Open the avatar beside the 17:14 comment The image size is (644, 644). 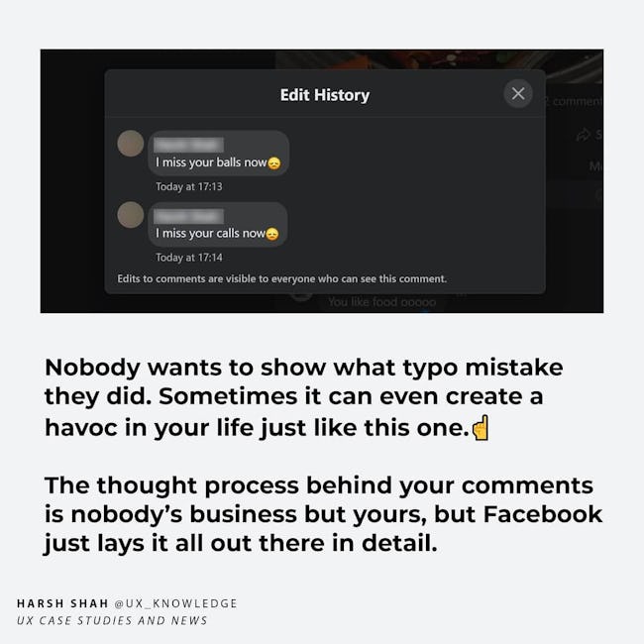tap(131, 214)
